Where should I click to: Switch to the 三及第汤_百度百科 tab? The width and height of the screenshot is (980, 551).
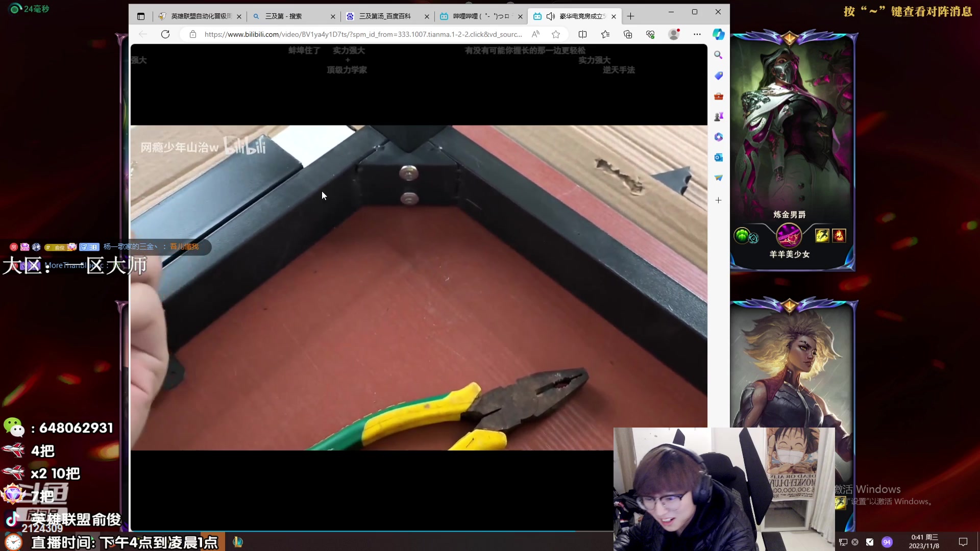pyautogui.click(x=387, y=16)
